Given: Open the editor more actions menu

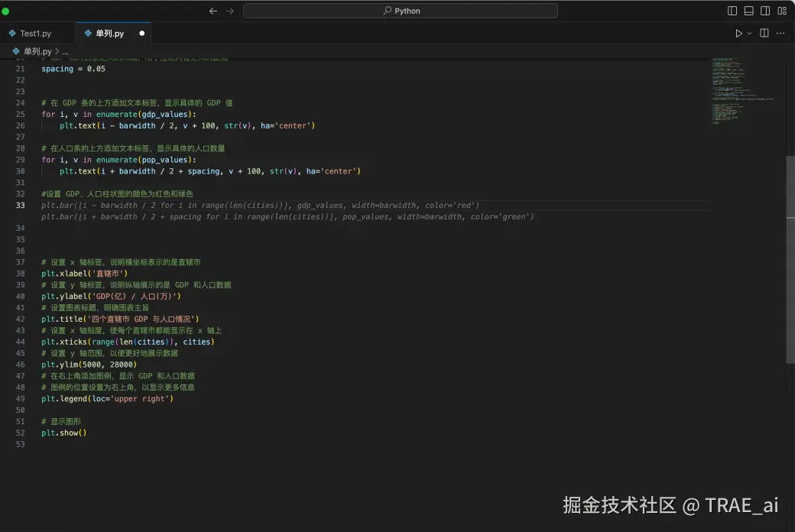Looking at the screenshot, I should point(780,34).
